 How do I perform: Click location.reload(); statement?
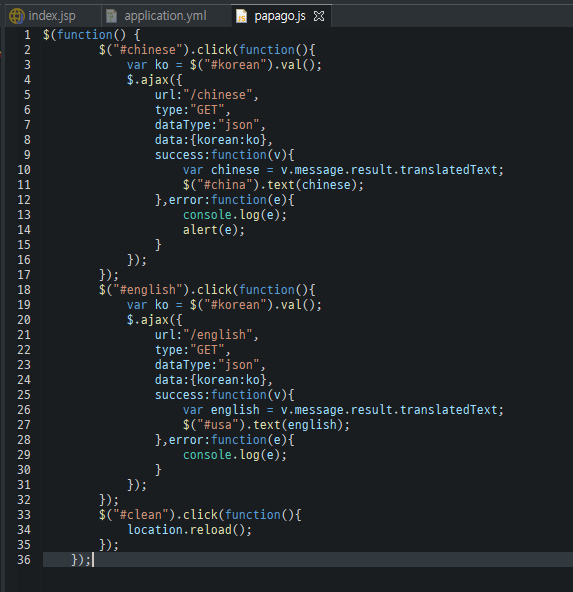pos(189,530)
